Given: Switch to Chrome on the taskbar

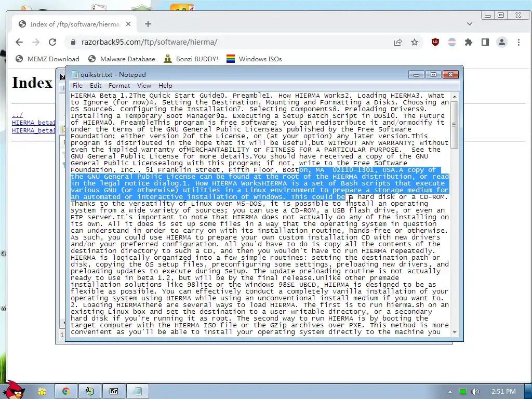Looking at the screenshot, I should pos(66,392).
